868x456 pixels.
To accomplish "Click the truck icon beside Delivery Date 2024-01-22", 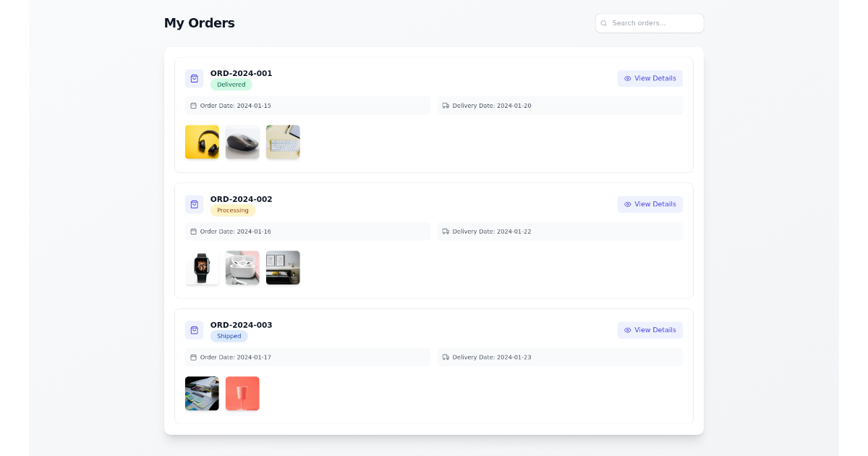I will tap(445, 231).
